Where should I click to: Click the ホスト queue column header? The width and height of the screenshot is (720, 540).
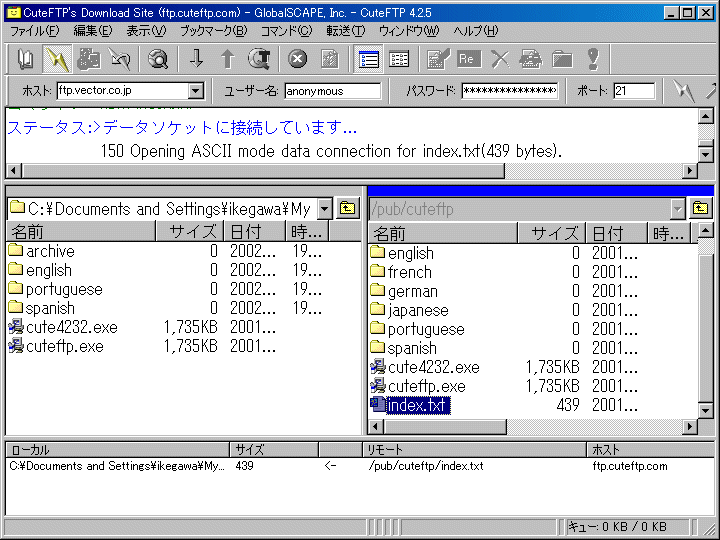tap(651, 450)
